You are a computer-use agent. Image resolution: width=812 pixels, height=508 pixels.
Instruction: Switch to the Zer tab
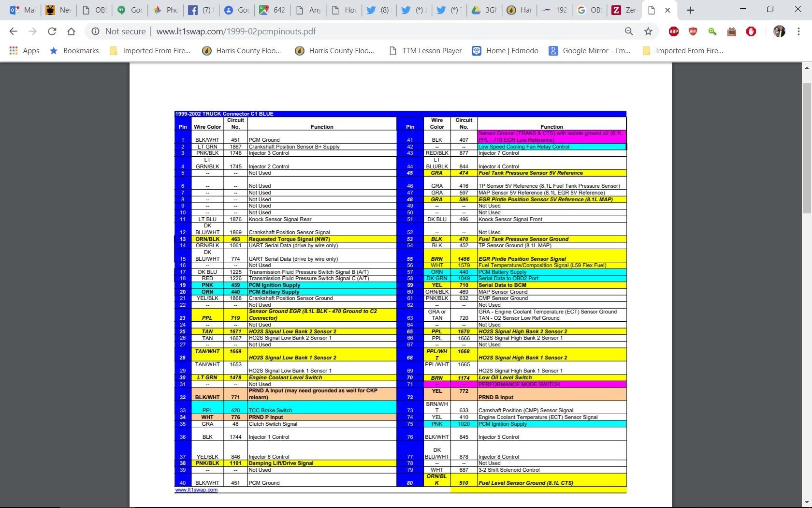tap(624, 10)
